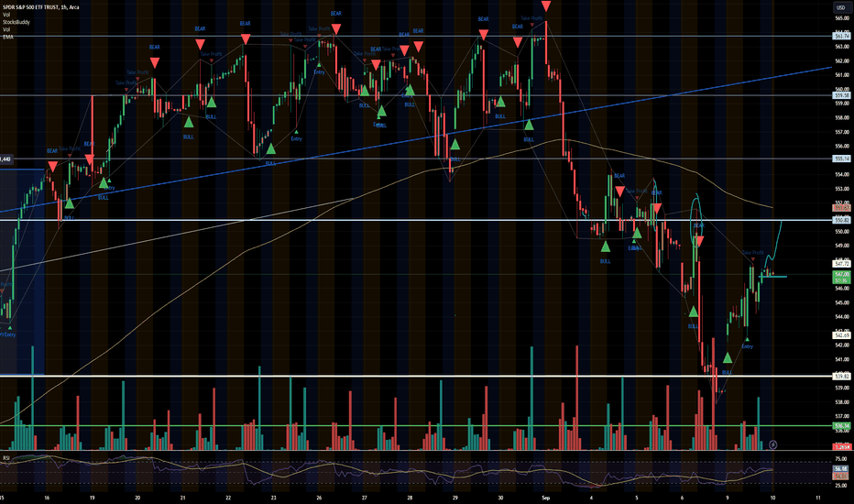
Task: Click the lightning bolt go-to-realtime icon
Action: pos(772,444)
